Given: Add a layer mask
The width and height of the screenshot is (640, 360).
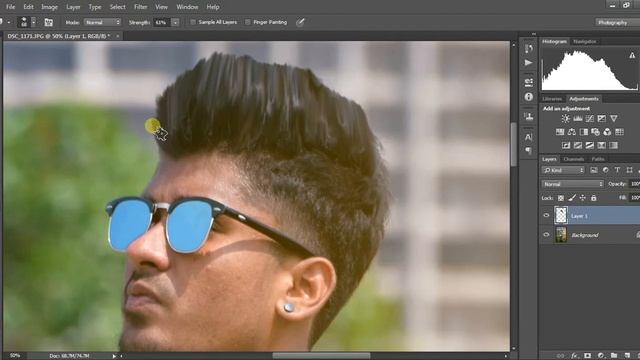Looking at the screenshot, I should 587,356.
